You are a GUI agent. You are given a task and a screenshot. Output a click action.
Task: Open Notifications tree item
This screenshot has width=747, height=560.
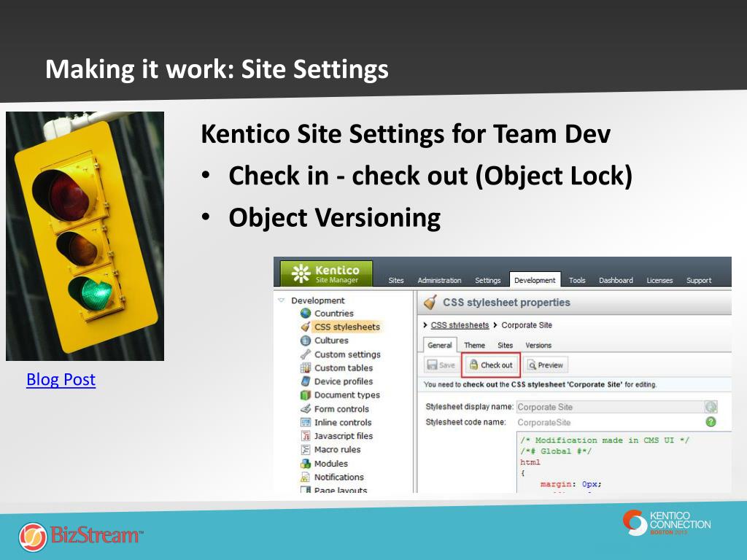pyautogui.click(x=339, y=477)
